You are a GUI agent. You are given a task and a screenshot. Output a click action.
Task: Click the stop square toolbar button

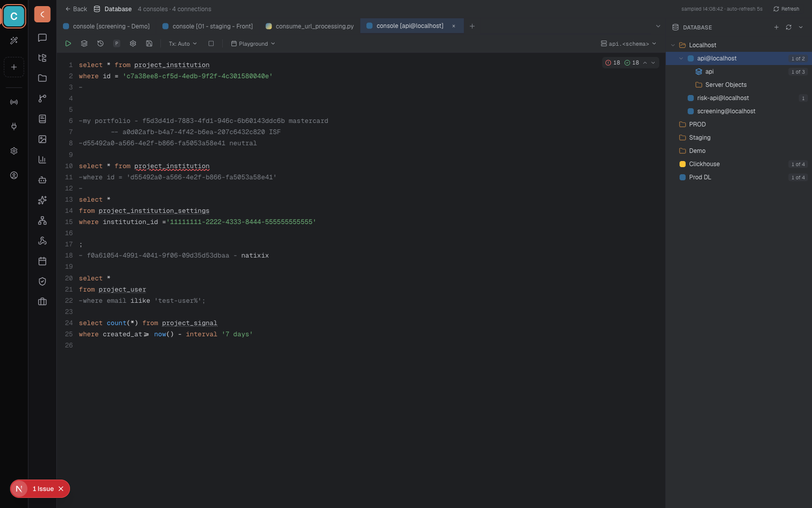pyautogui.click(x=211, y=44)
